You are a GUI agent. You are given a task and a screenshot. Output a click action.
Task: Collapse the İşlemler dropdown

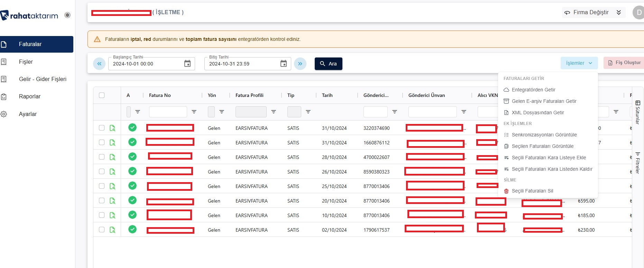579,63
